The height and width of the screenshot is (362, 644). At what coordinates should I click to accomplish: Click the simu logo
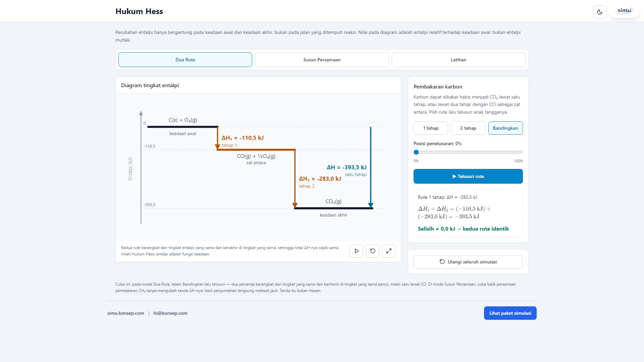(625, 11)
